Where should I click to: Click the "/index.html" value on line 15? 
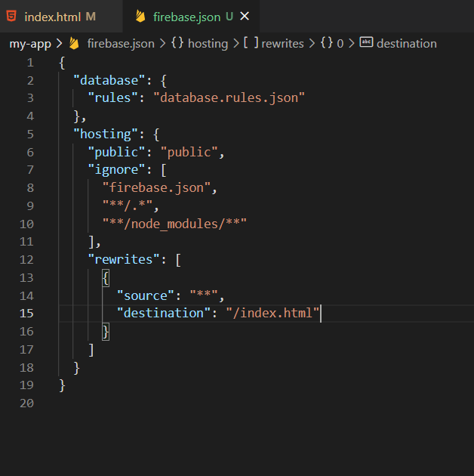272,314
